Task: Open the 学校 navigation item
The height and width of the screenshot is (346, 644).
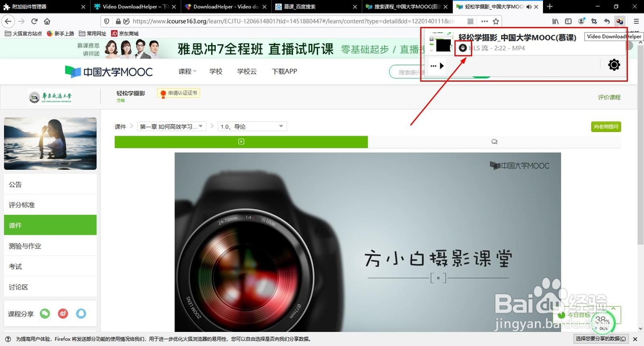Action: tap(216, 71)
